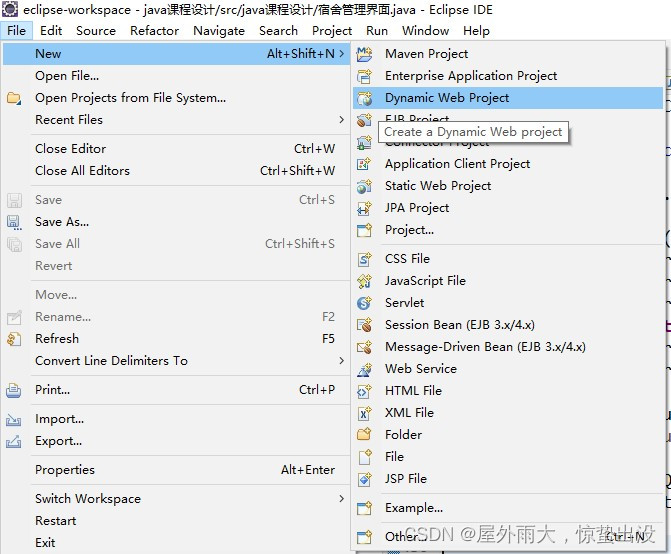Select Static Web Project entry
The image size is (671, 554).
pos(508,186)
